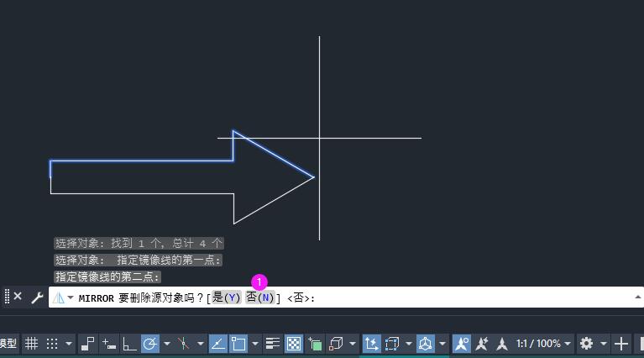Toggle dynamic input icon

109,344
